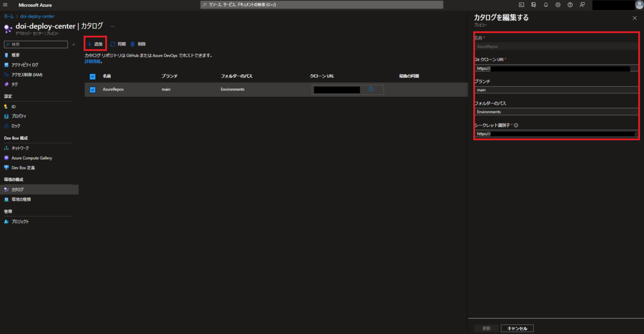Open the ellipsis menu next to the page title
The height and width of the screenshot is (334, 644).
click(112, 26)
